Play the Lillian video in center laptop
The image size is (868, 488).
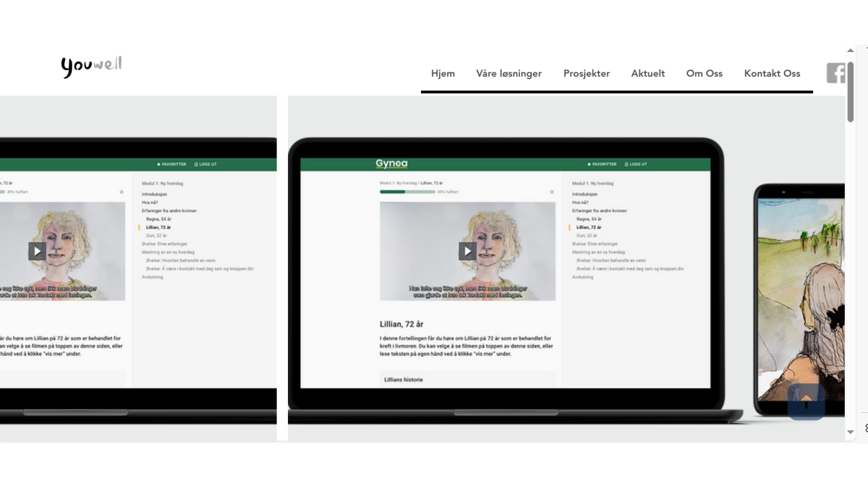click(x=467, y=251)
